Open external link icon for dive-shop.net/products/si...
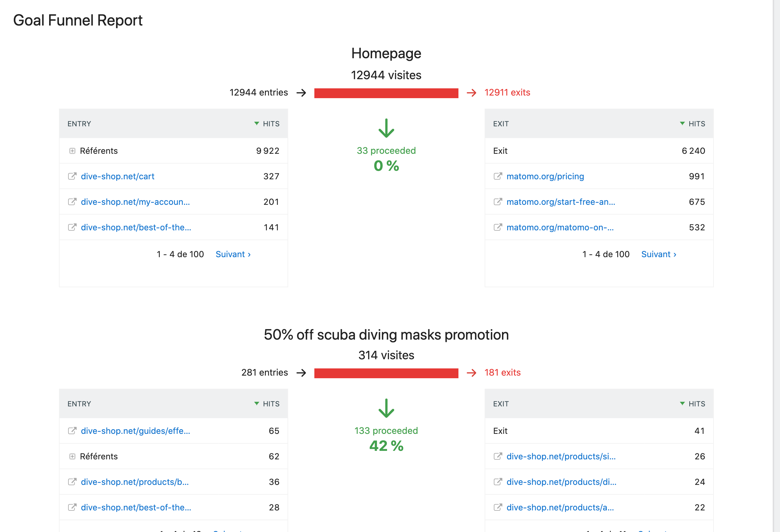Viewport: 780px width, 532px height. point(498,456)
